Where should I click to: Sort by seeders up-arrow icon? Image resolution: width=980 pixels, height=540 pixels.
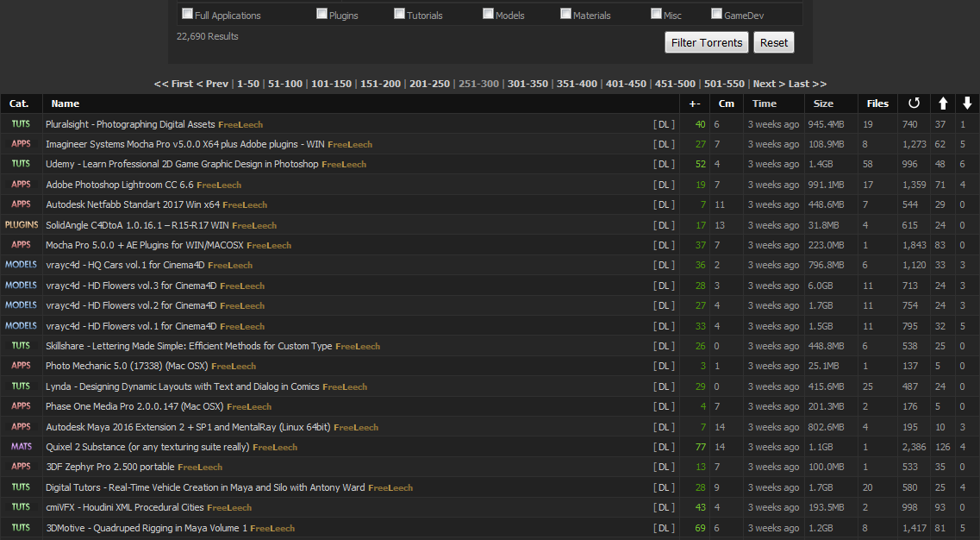point(943,104)
